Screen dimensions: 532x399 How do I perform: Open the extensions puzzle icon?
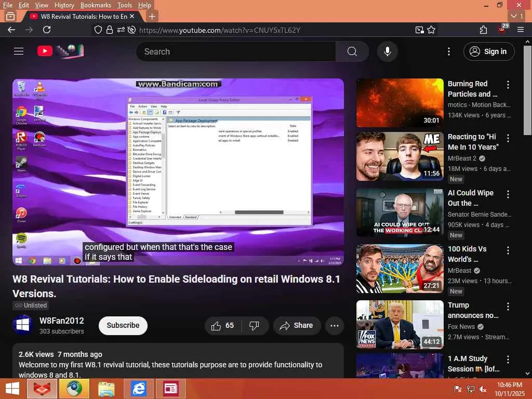[x=484, y=30]
